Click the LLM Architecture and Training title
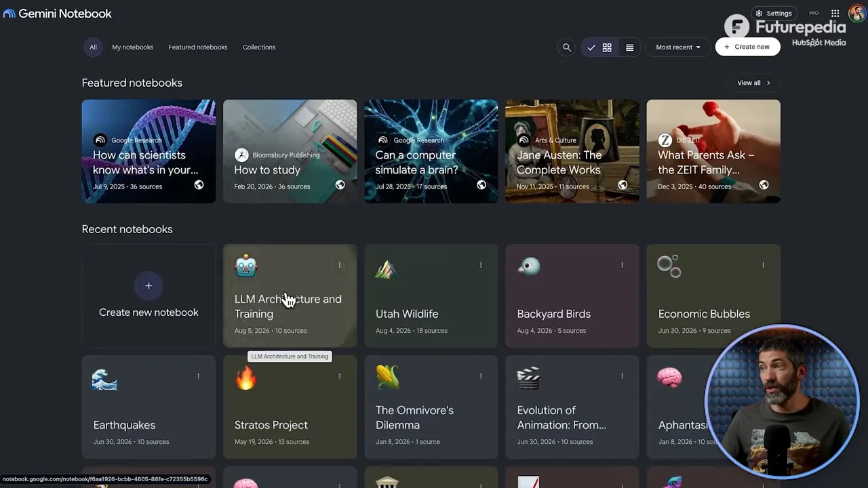 [x=288, y=306]
